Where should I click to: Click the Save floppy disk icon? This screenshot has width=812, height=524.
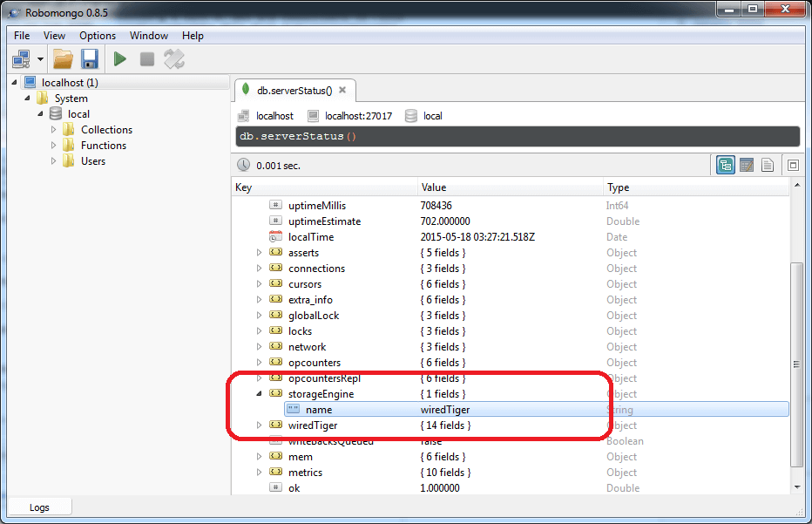coord(90,59)
